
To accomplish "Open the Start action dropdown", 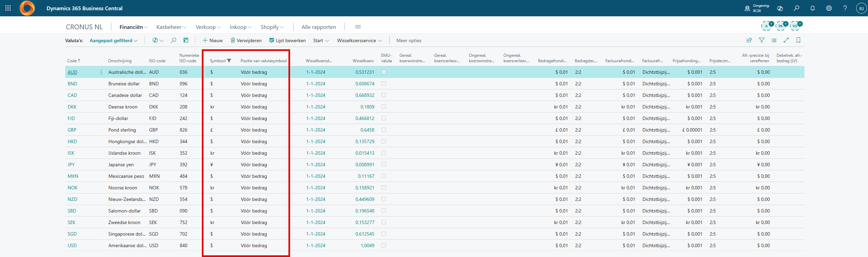I will tap(321, 40).
